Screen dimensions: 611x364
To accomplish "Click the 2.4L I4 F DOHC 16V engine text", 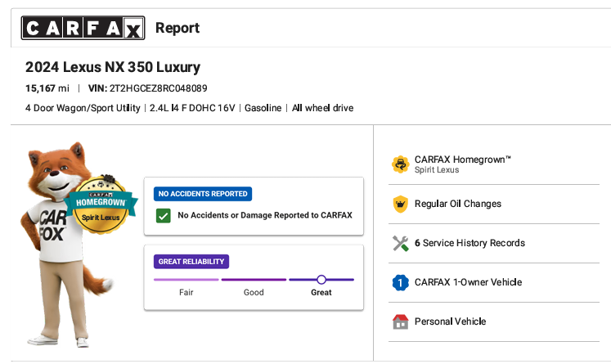I will pyautogui.click(x=192, y=108).
